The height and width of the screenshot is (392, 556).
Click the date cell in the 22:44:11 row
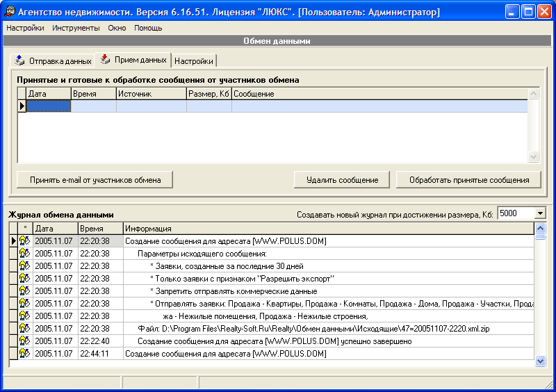click(x=56, y=353)
